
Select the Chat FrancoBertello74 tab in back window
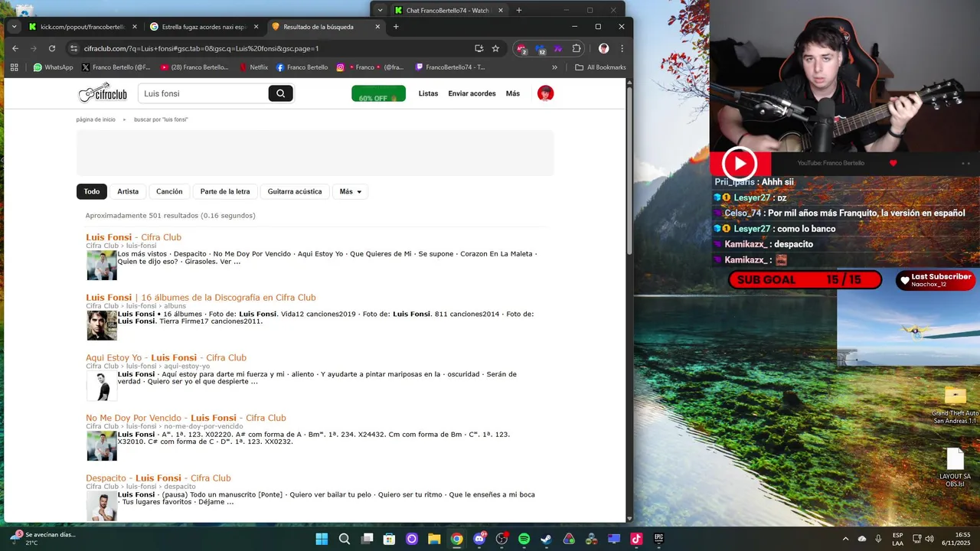[x=449, y=11]
